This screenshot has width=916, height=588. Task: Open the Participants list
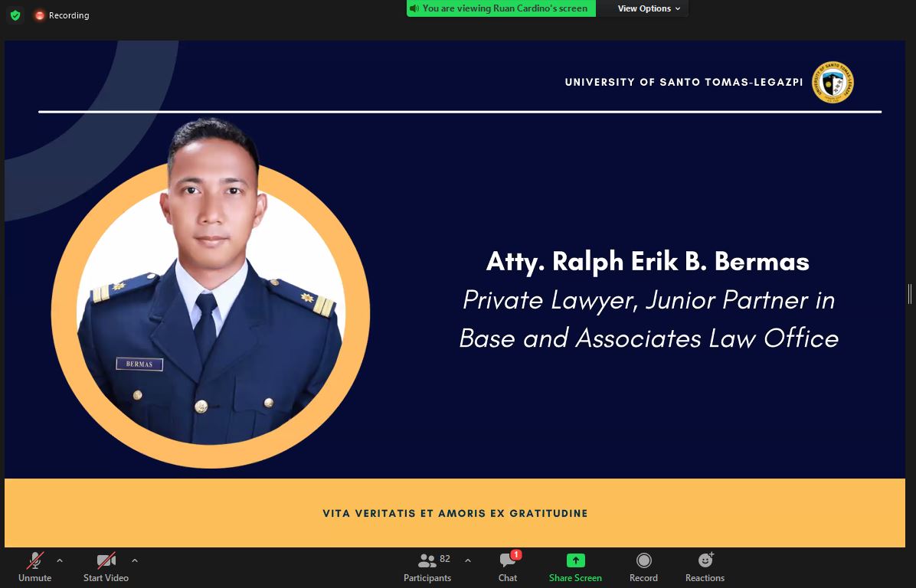[x=427, y=567]
